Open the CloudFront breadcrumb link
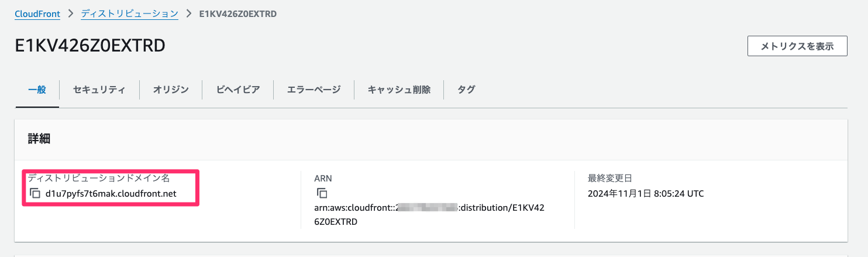Image resolution: width=868 pixels, height=257 pixels. [x=37, y=14]
